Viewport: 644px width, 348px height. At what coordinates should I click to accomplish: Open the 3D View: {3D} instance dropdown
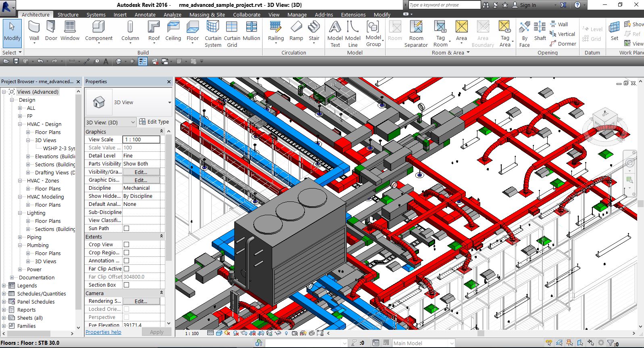coord(110,122)
